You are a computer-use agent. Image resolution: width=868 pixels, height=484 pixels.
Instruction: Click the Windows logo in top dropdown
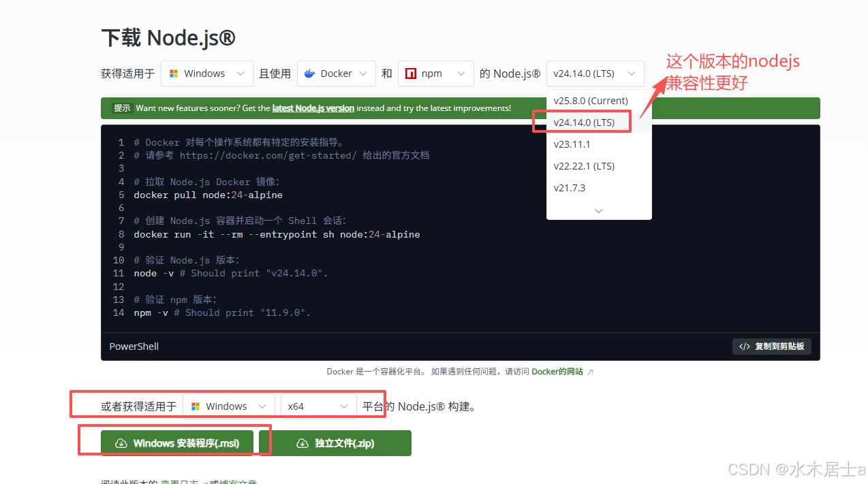coord(174,74)
